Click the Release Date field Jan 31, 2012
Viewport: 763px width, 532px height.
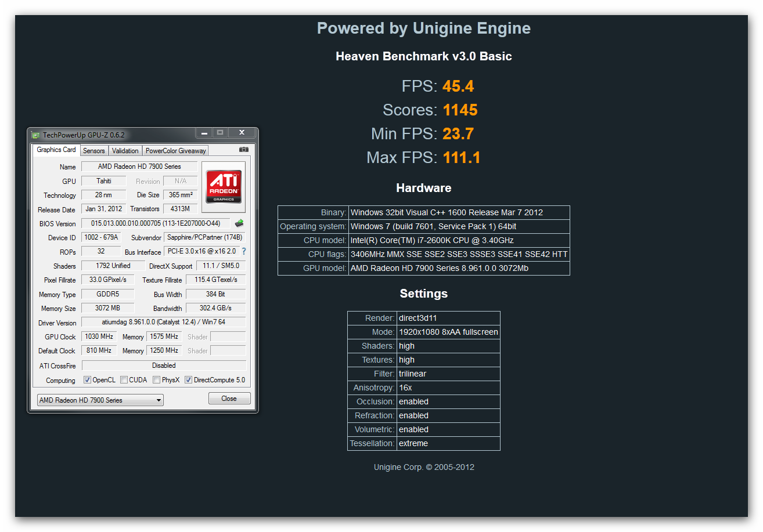coord(104,209)
